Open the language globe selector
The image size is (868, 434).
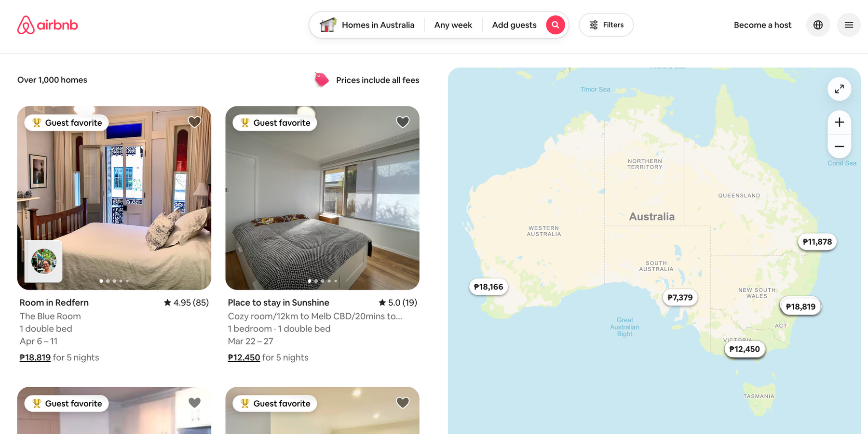pyautogui.click(x=818, y=25)
